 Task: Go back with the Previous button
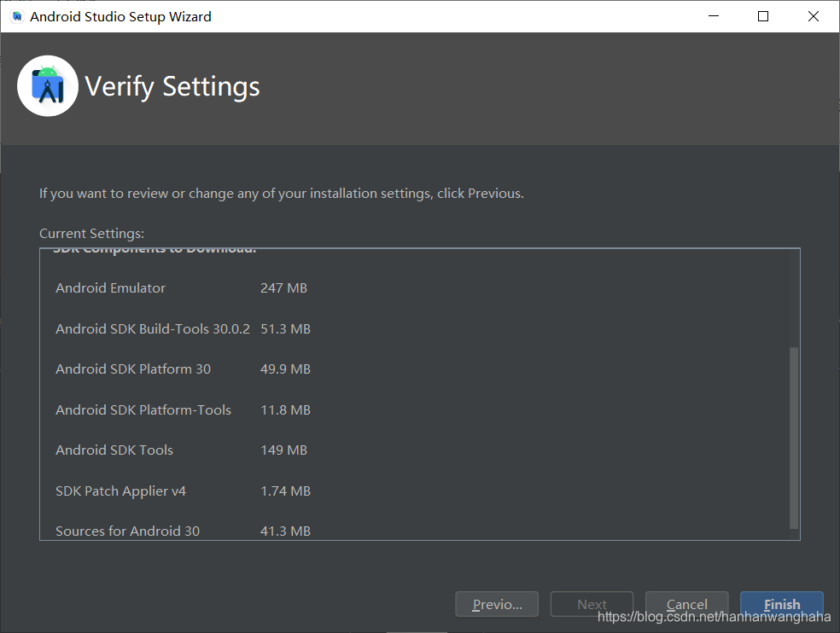[497, 603]
